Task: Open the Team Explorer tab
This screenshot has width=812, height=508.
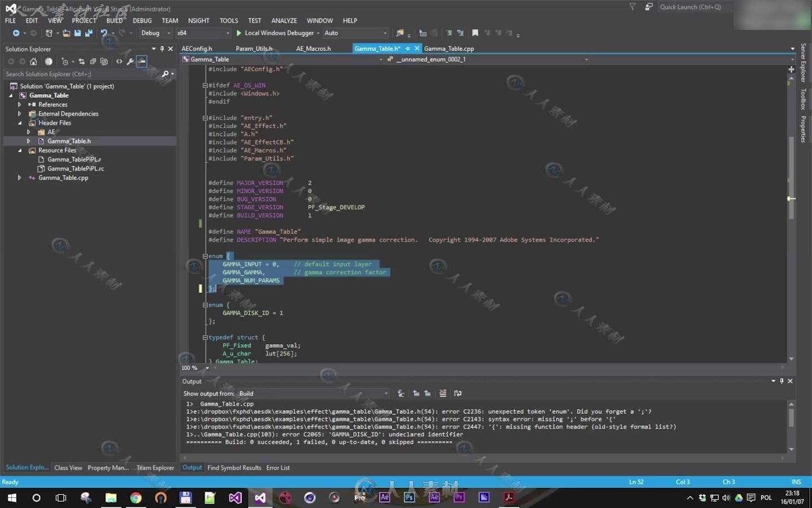Action: coord(155,468)
